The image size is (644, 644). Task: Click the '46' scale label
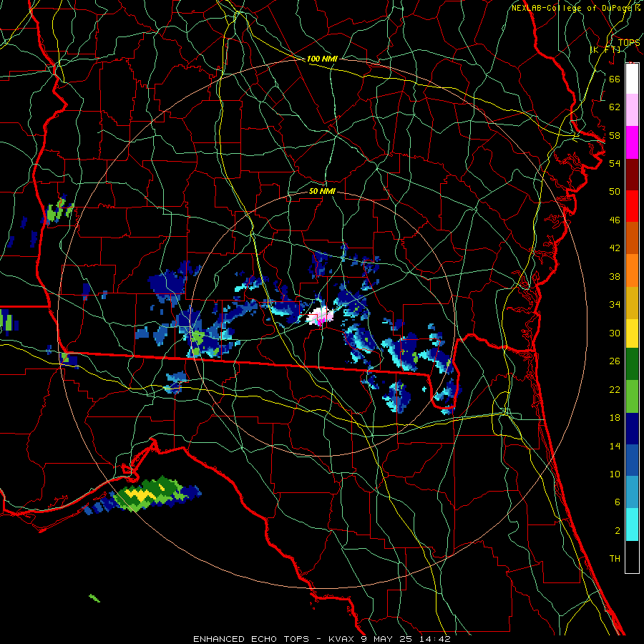click(x=615, y=220)
